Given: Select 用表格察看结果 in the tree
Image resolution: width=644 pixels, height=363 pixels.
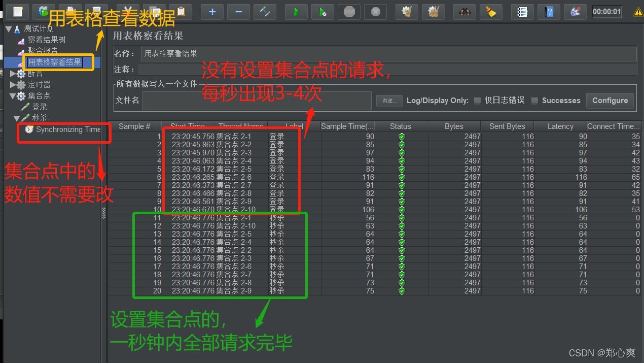Looking at the screenshot, I should (55, 62).
